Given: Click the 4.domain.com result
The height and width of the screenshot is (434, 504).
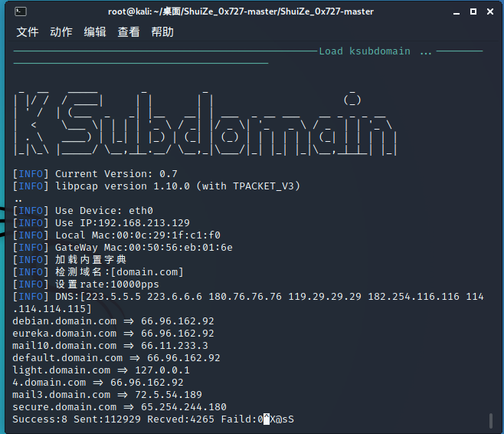Looking at the screenshot, I should click(x=98, y=382).
